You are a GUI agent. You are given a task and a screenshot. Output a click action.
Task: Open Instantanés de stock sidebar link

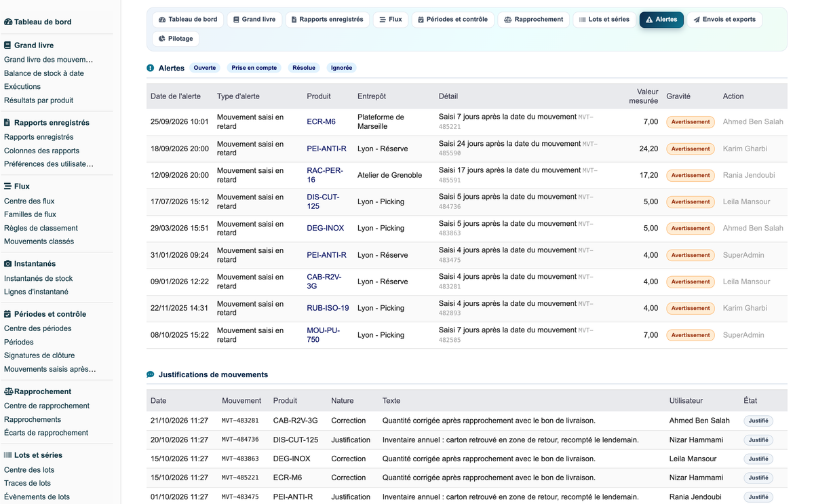point(38,278)
